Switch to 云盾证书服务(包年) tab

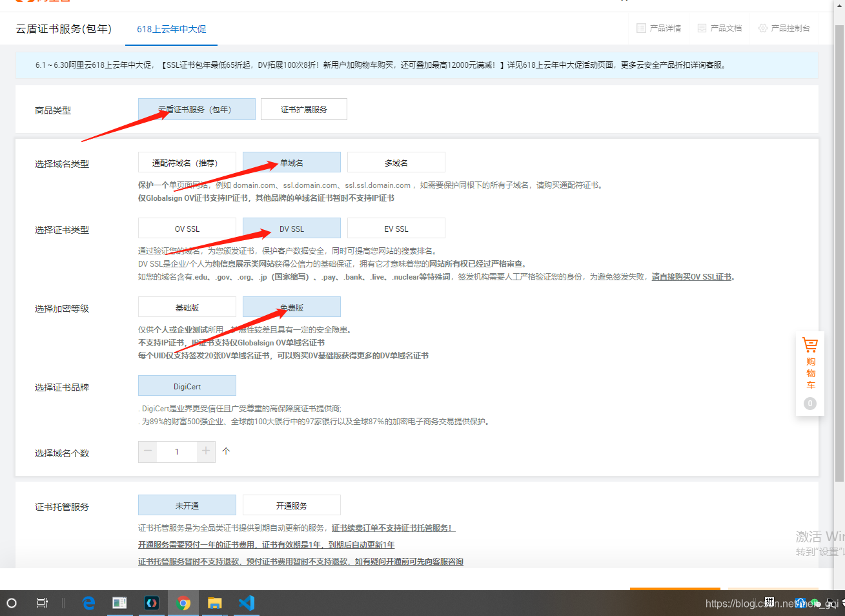[64, 29]
